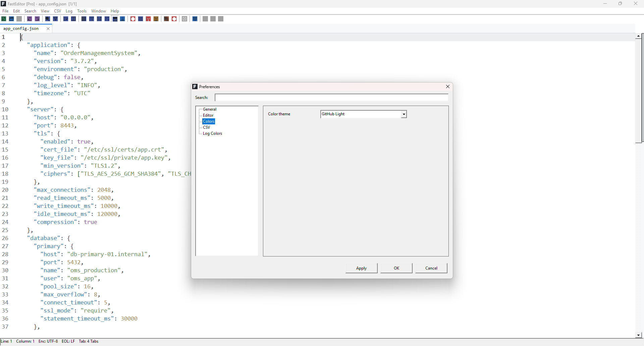Screen dimensions: 644x346
Task: Click the vertical scrollbar thumb in the editor
Action: [639, 91]
